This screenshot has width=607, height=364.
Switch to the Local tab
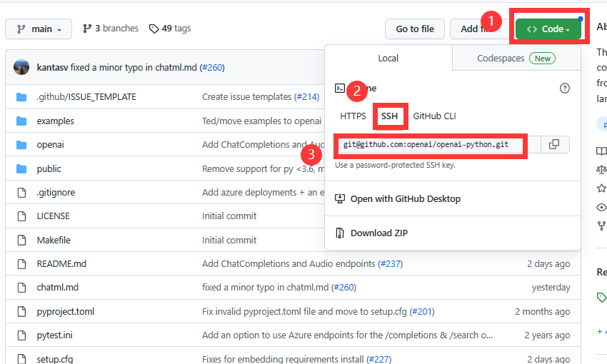388,58
